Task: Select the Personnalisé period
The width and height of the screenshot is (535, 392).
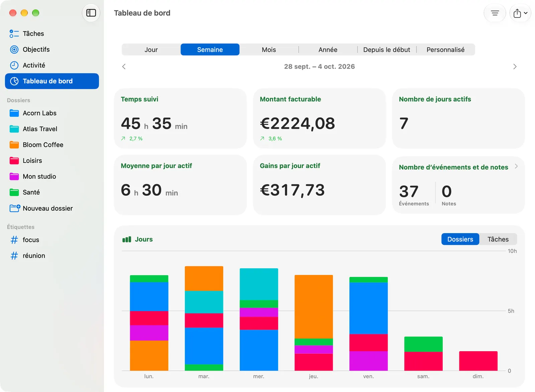Action: 445,50
